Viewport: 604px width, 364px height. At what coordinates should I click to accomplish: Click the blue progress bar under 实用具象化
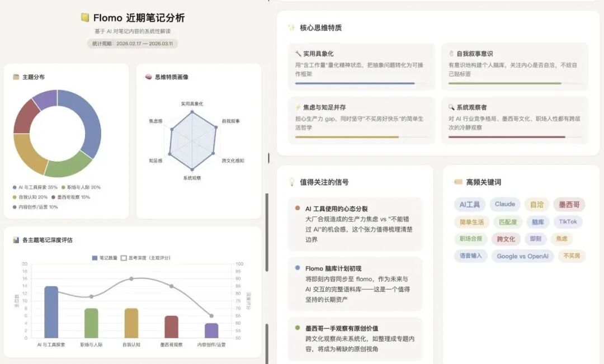(355, 83)
